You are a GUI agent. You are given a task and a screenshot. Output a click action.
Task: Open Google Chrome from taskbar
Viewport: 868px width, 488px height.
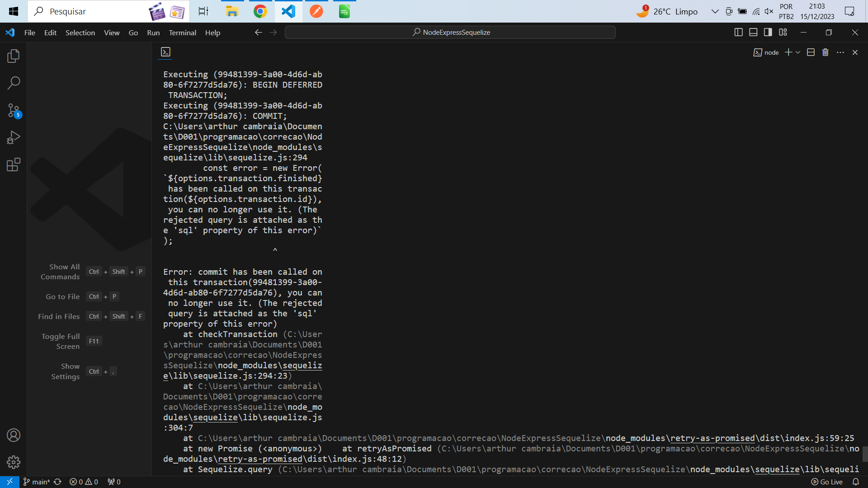[x=260, y=11]
